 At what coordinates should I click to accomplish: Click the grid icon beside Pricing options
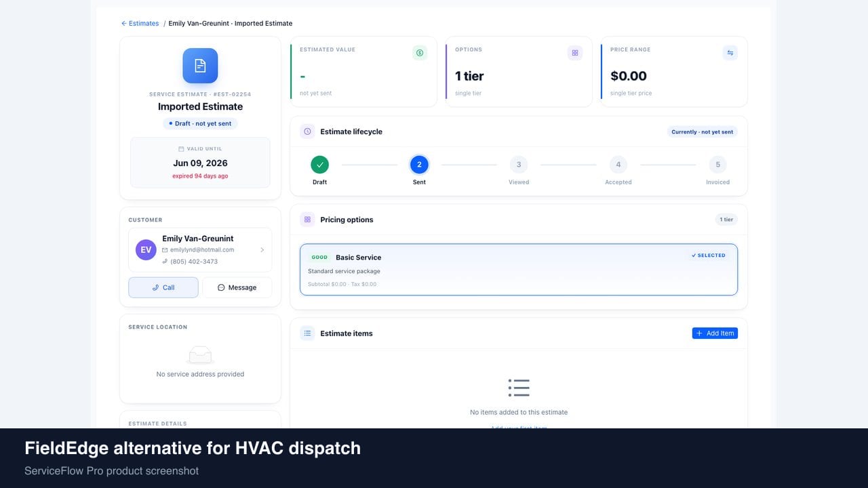(307, 220)
